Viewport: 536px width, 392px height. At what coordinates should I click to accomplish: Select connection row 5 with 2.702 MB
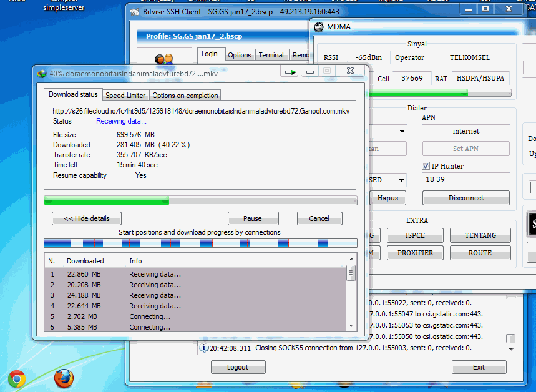(x=195, y=316)
